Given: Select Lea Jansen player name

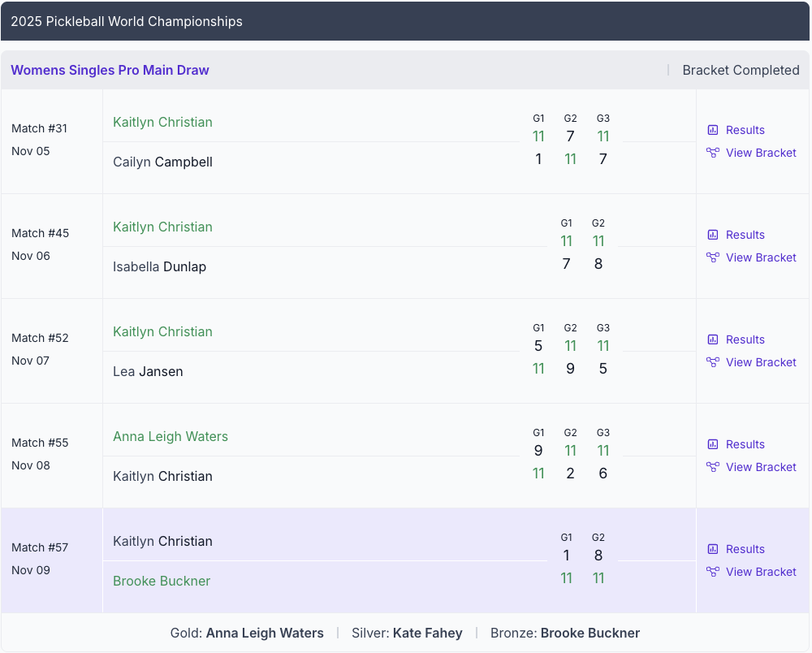Looking at the screenshot, I should tap(148, 371).
